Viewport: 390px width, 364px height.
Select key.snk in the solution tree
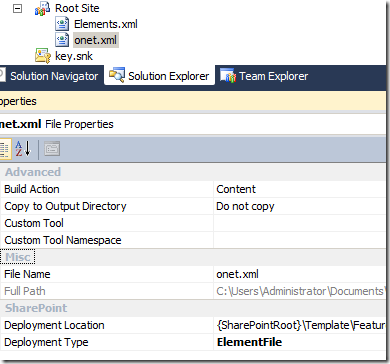pyautogui.click(x=74, y=56)
